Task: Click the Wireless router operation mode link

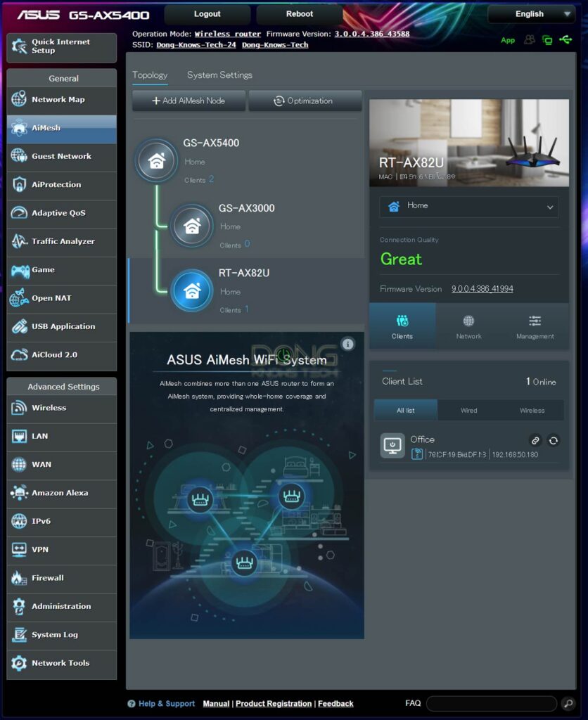Action: click(x=228, y=34)
